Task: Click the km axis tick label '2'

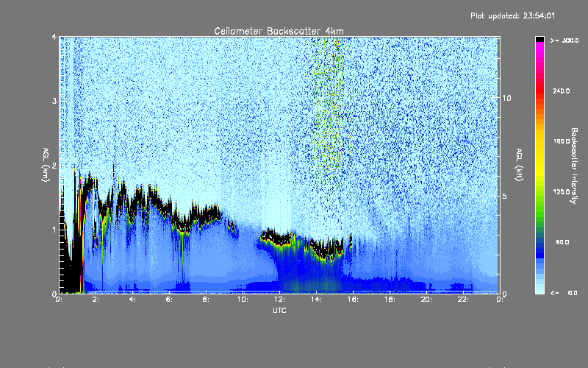Action: [x=54, y=165]
